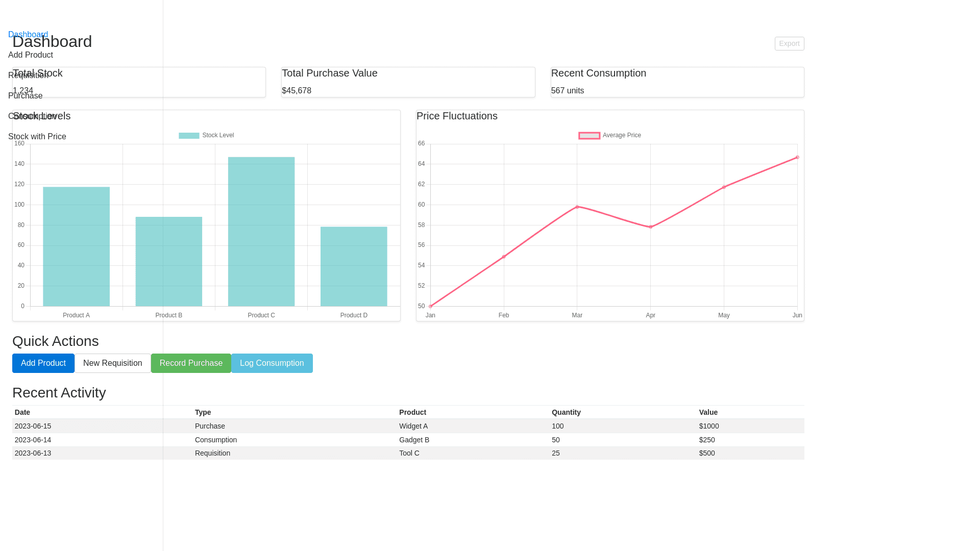Open Add Product in sidebar navigation
The width and height of the screenshot is (980, 551).
click(x=31, y=55)
